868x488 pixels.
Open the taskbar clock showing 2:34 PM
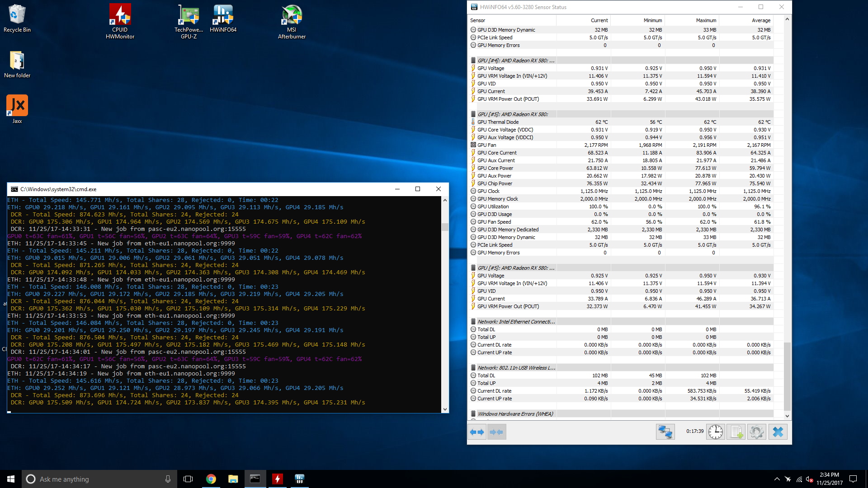[x=830, y=479]
